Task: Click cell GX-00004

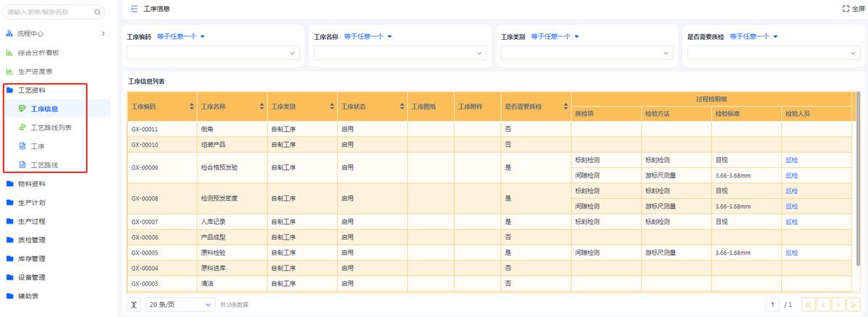Action: click(x=161, y=268)
